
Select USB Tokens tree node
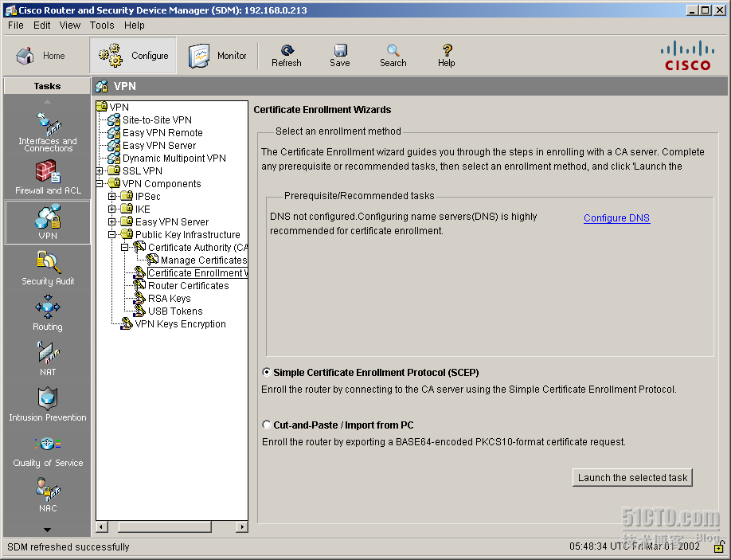click(x=175, y=311)
